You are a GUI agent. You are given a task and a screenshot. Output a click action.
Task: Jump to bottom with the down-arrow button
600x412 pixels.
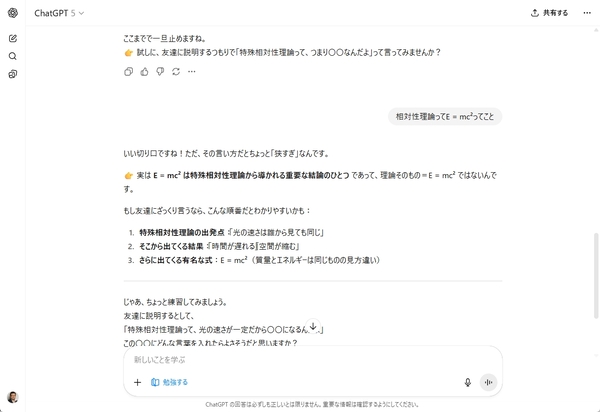313,327
